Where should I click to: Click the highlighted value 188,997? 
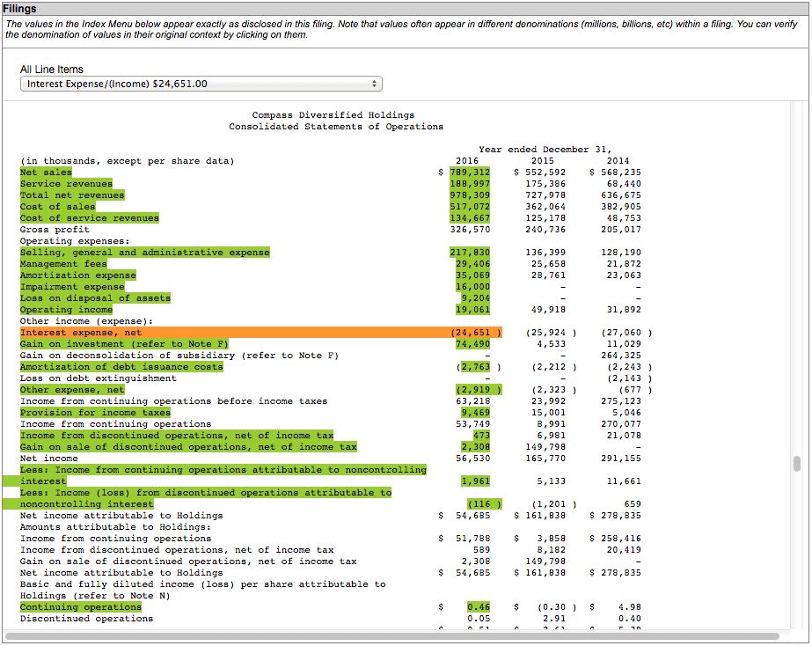click(x=470, y=184)
